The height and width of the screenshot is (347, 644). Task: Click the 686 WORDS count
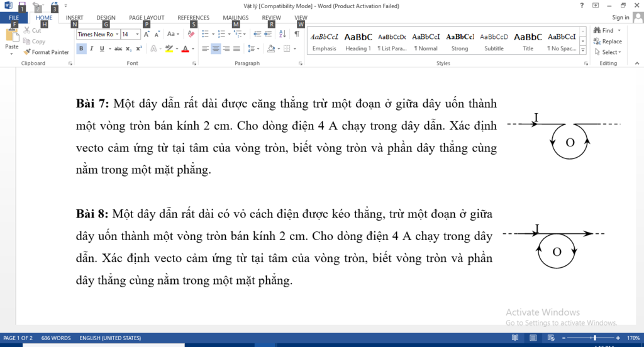point(56,338)
